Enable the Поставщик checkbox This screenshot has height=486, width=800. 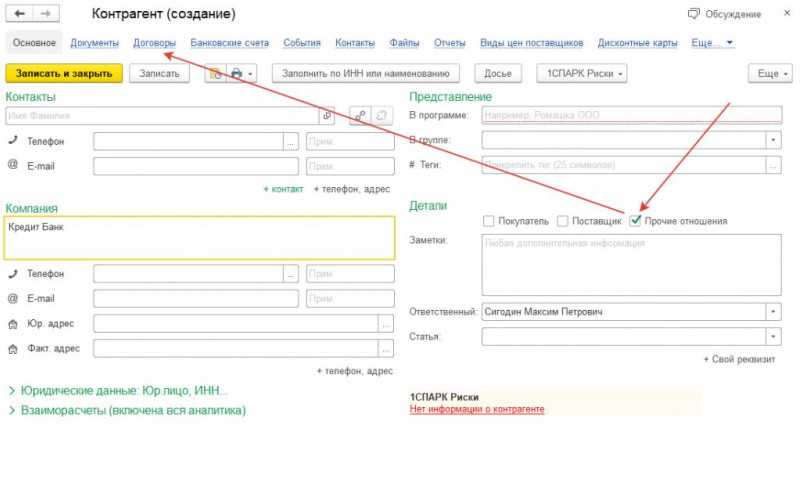point(562,221)
